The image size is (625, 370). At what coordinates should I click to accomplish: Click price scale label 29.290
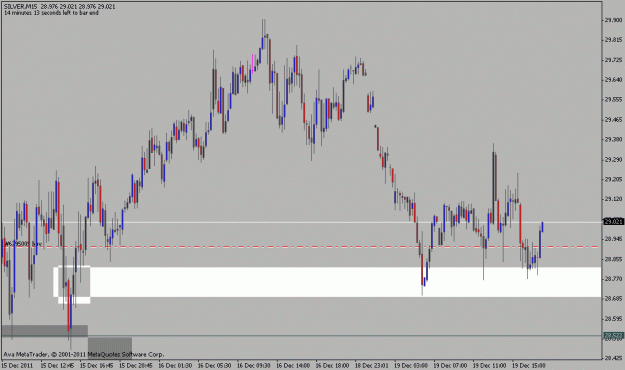click(613, 159)
